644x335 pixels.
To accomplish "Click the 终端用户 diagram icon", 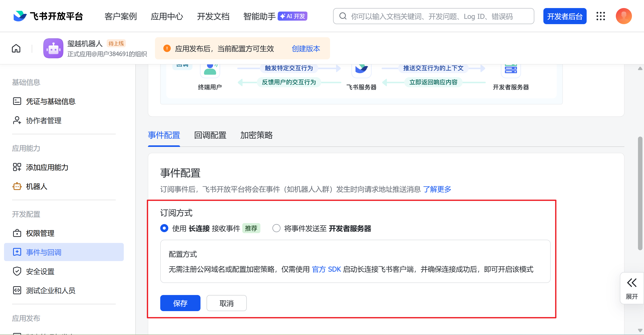I will pyautogui.click(x=210, y=70).
